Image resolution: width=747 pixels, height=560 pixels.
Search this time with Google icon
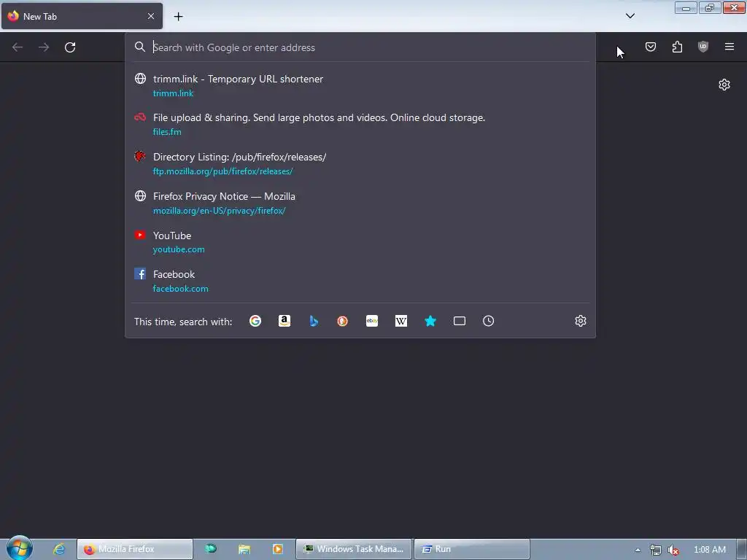255,321
